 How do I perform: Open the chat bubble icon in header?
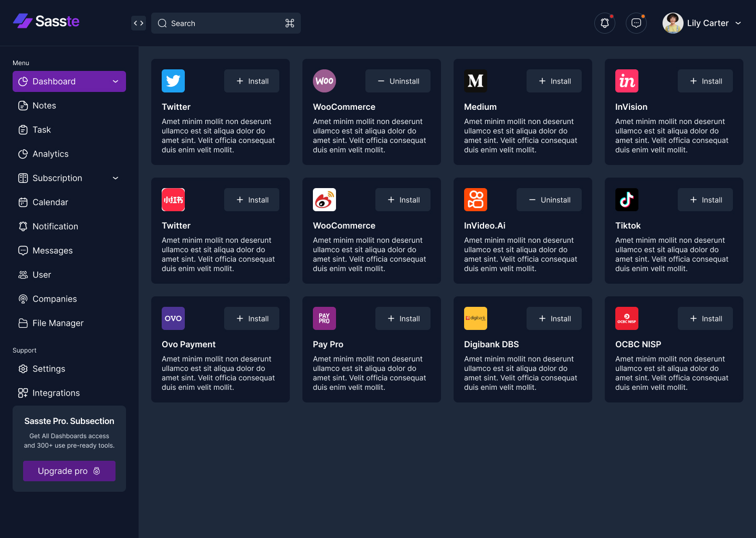pyautogui.click(x=636, y=23)
